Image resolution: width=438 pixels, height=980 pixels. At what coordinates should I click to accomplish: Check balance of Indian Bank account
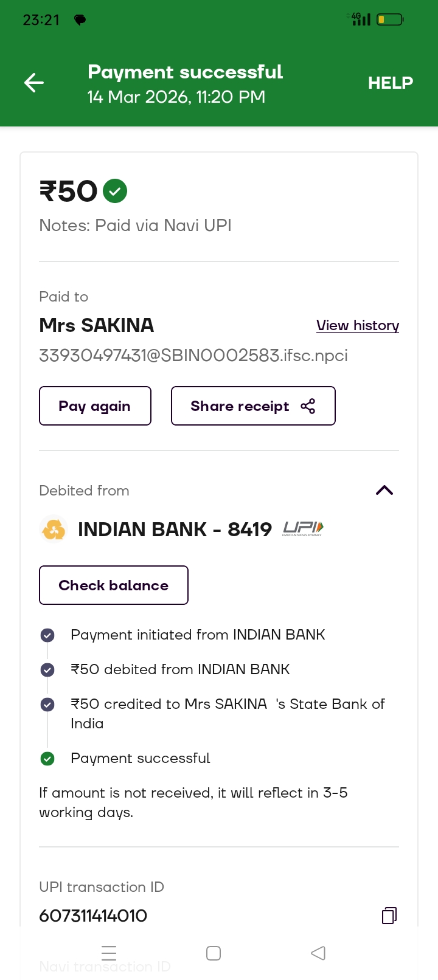coord(114,585)
